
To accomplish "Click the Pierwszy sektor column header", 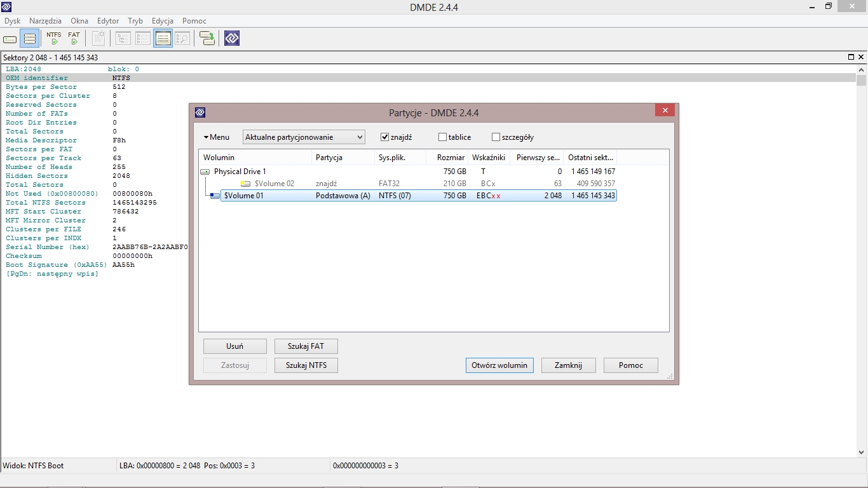I will 538,158.
